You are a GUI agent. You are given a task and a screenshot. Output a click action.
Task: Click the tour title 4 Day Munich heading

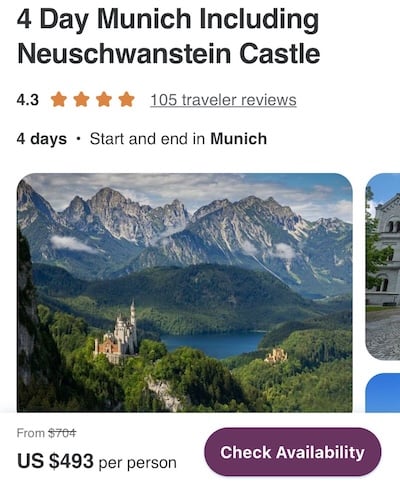(169, 37)
